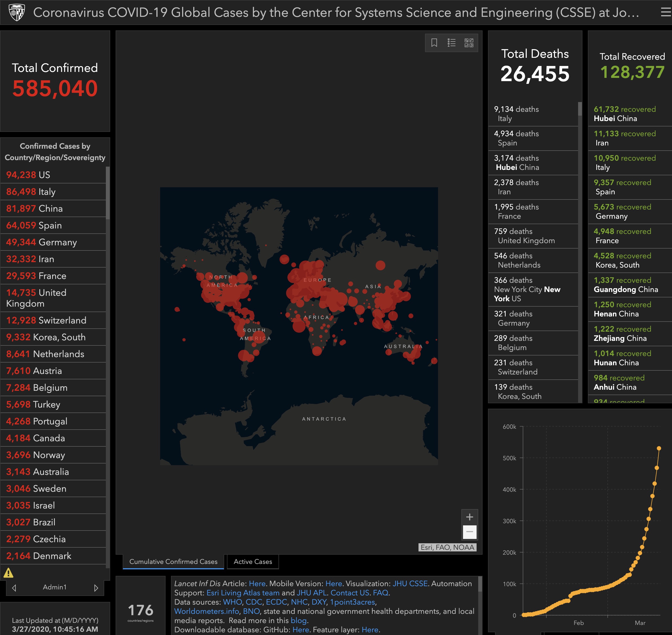Switch to Cumulative Confirmed Cases tab
Viewport: 672px width, 635px height.
pyautogui.click(x=173, y=561)
